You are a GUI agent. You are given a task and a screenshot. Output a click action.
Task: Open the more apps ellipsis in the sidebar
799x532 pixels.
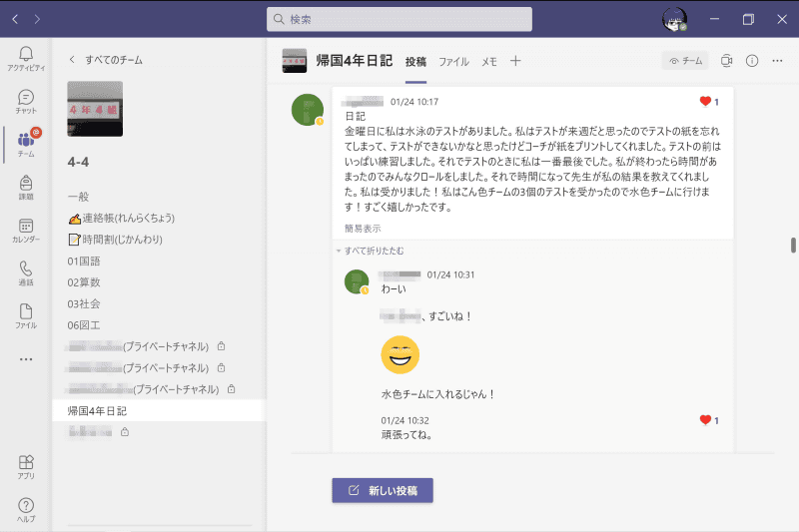26,359
